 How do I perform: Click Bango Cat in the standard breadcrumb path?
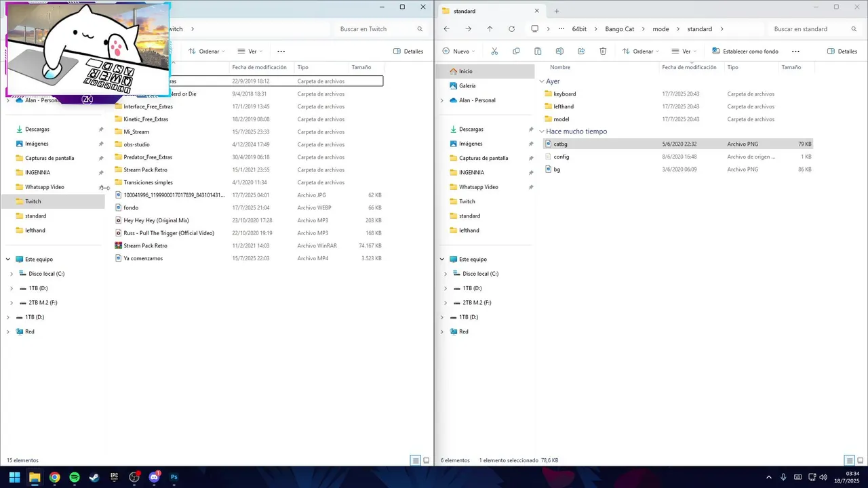click(x=619, y=29)
